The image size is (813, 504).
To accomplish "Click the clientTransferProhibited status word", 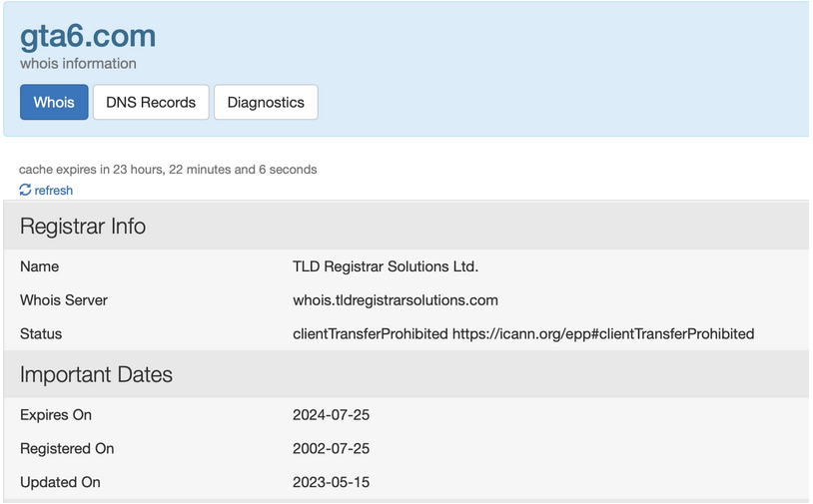I will [371, 334].
